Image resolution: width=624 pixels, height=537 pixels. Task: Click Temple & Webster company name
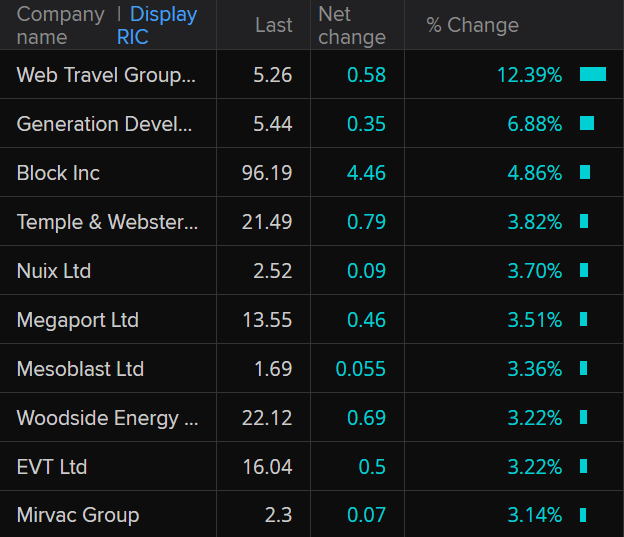tap(107, 222)
